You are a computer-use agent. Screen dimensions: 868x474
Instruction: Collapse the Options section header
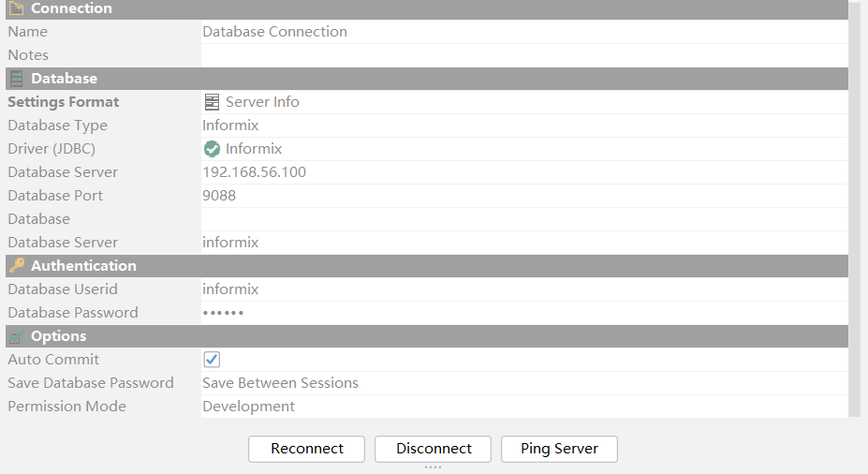[427, 336]
